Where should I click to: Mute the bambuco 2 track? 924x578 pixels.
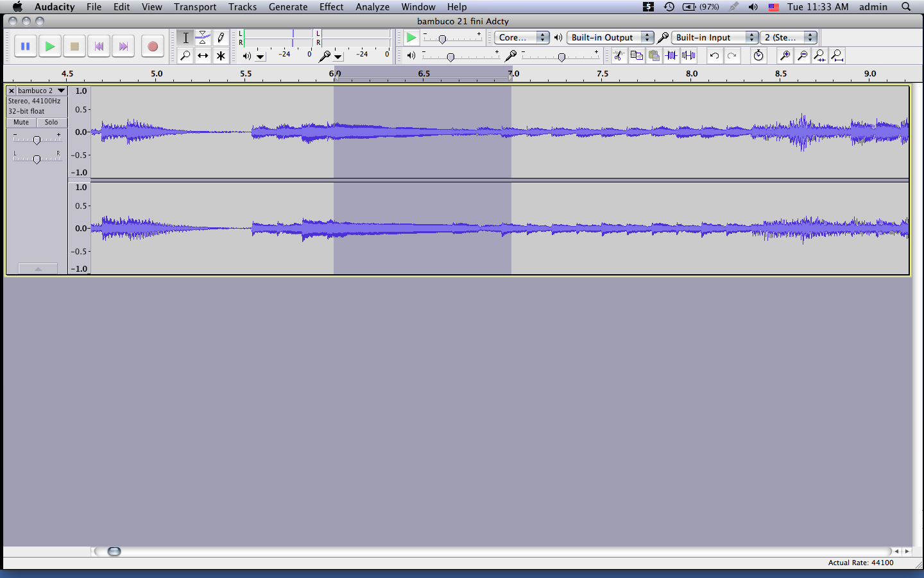(21, 122)
